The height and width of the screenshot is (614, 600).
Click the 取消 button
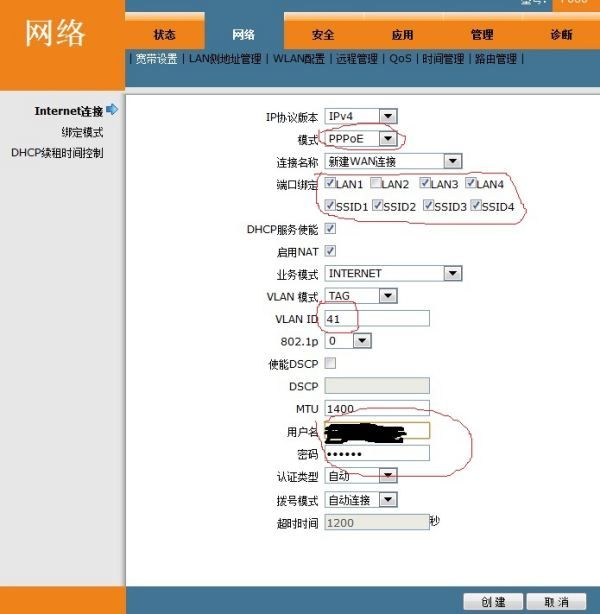click(557, 602)
